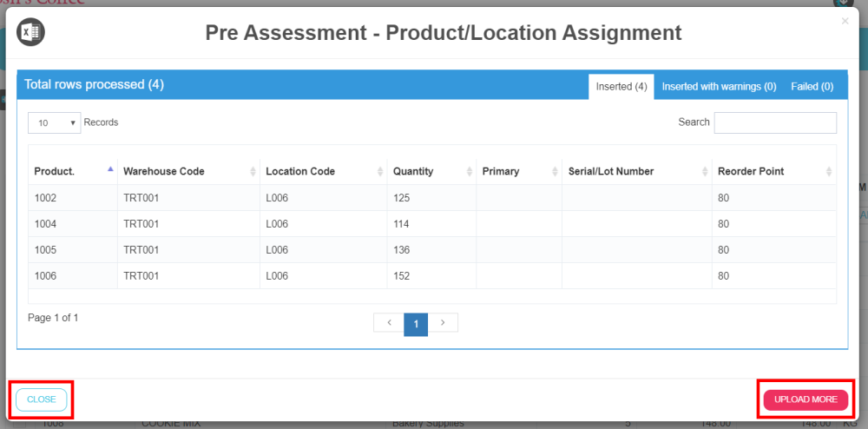This screenshot has height=429, width=868.
Task: Click the Upload More button
Action: click(806, 399)
